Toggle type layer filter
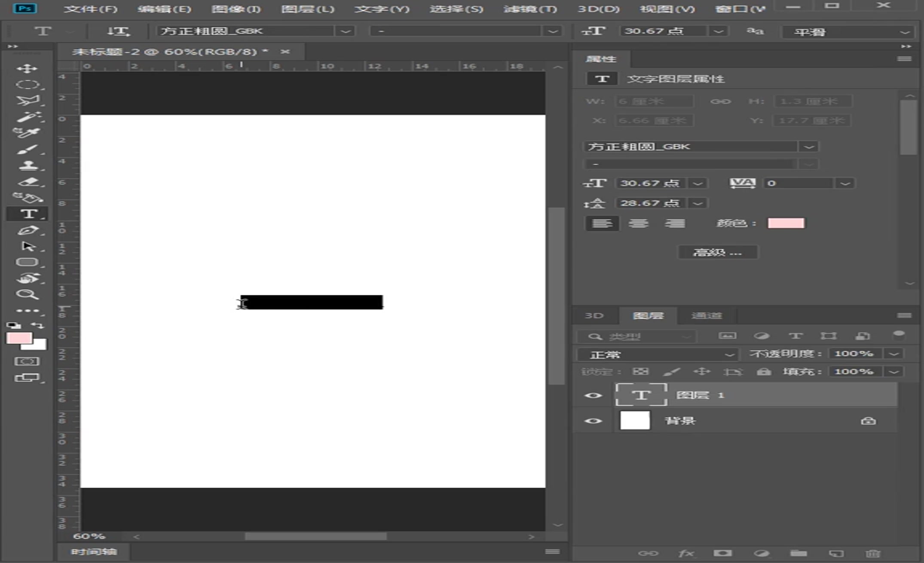924x563 pixels. tap(795, 336)
